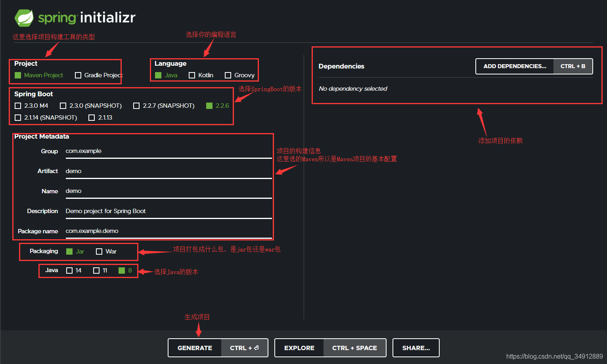Edit the Description field text

[x=169, y=211]
